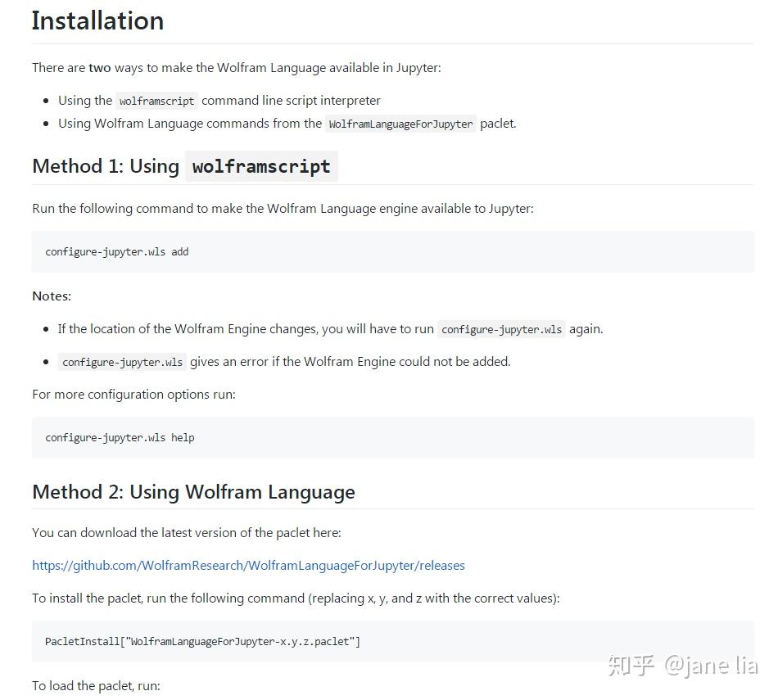Viewport: 778px width, 700px height.
Task: Select the configure-jupyter.wls add code block
Action: (x=116, y=251)
